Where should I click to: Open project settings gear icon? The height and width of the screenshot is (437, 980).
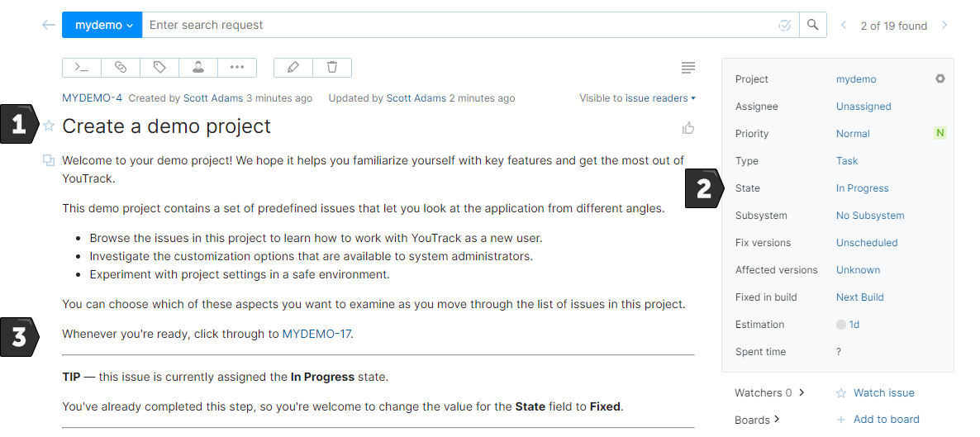point(940,78)
